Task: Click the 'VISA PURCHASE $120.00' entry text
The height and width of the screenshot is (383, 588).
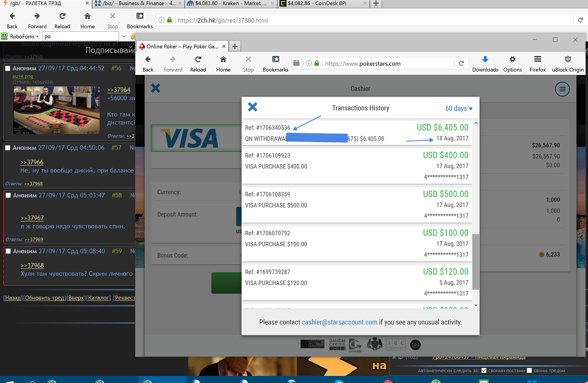Action: (276, 283)
